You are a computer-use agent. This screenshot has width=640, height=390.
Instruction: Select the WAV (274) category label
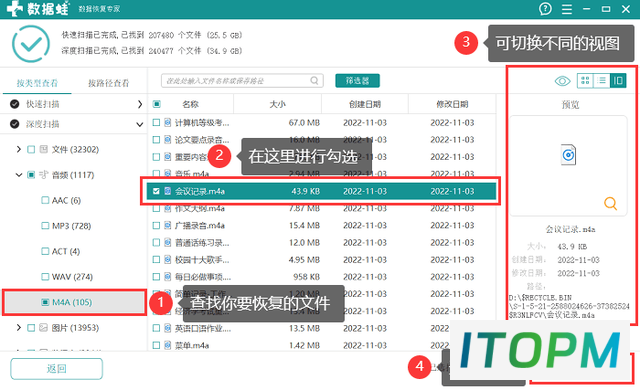[72, 277]
